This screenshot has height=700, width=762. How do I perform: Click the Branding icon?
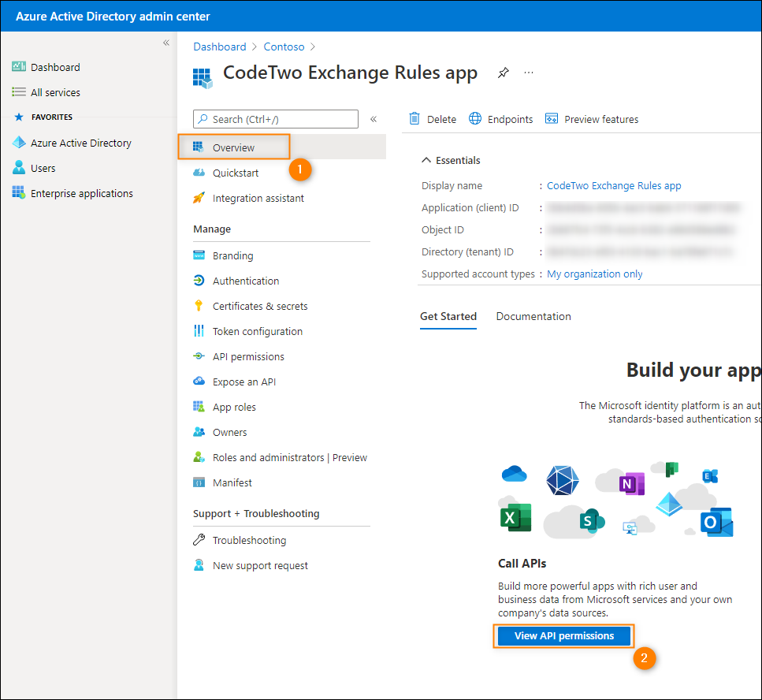coord(199,255)
